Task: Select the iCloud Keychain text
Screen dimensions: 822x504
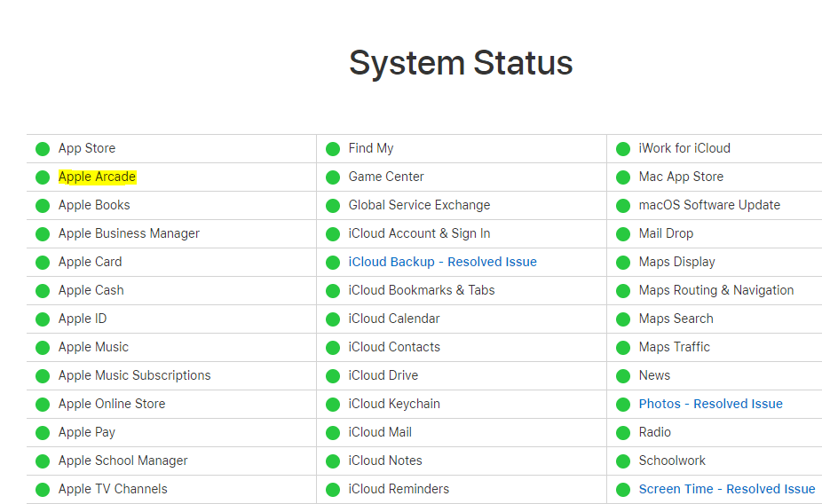Action: (394, 404)
